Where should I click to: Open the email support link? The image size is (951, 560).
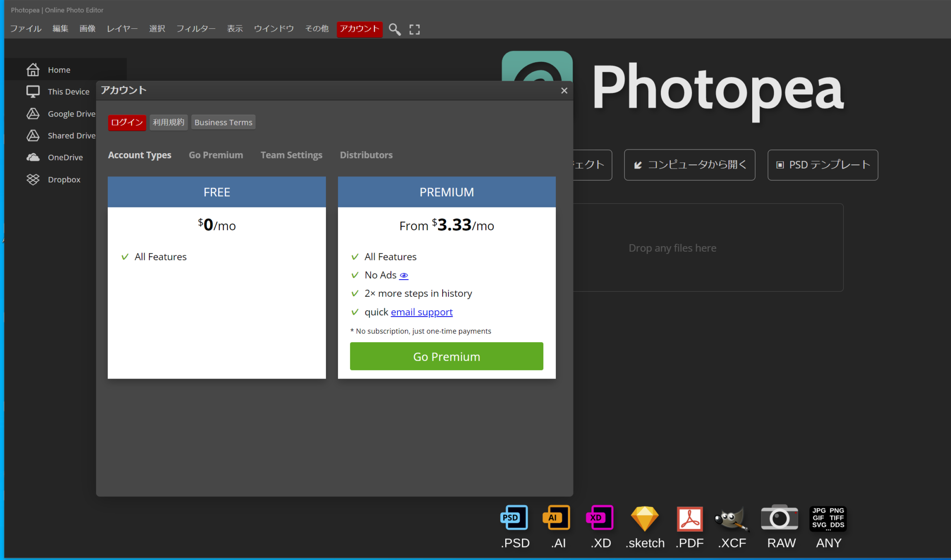(x=421, y=312)
